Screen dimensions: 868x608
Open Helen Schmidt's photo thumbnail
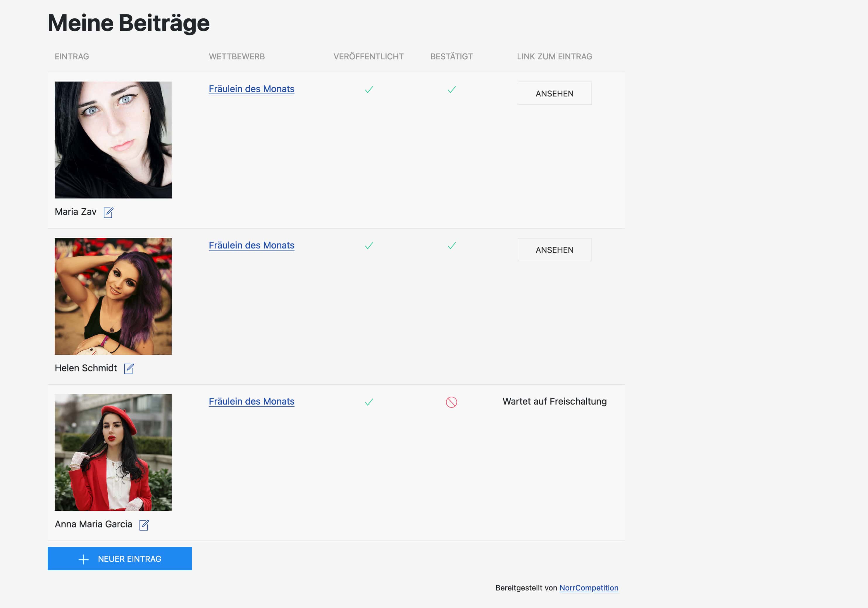[113, 296]
